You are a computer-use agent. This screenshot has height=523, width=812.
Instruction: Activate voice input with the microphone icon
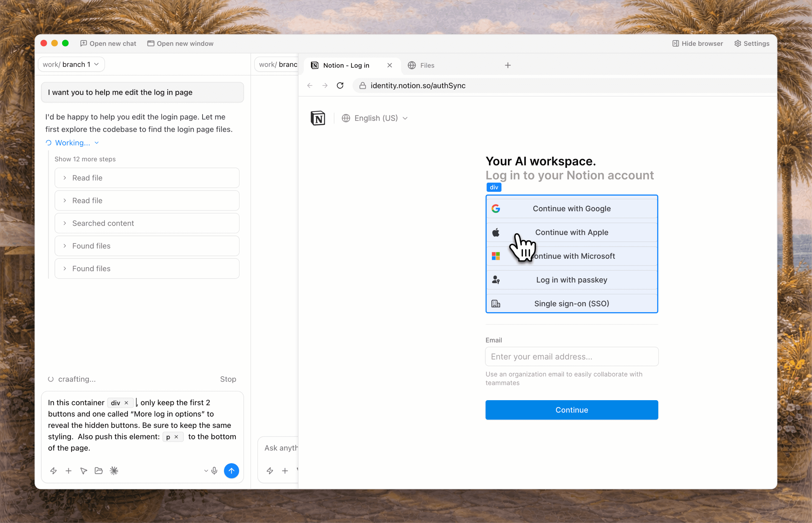pos(214,471)
